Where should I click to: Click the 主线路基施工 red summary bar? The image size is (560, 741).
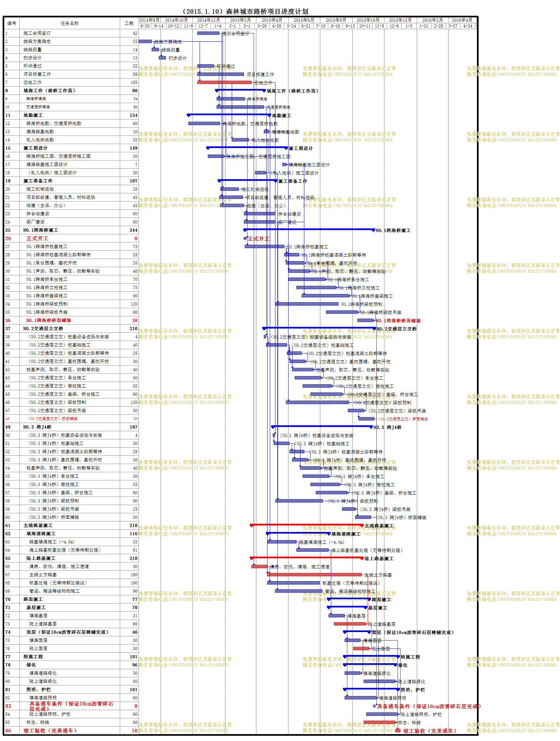click(x=307, y=525)
